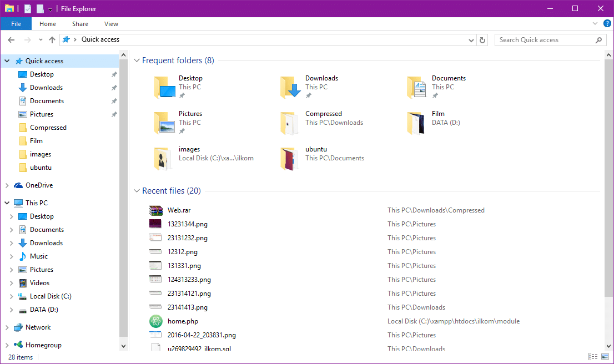Select OneDrive in the navigation pane
This screenshot has height=364, width=614.
[39, 185]
